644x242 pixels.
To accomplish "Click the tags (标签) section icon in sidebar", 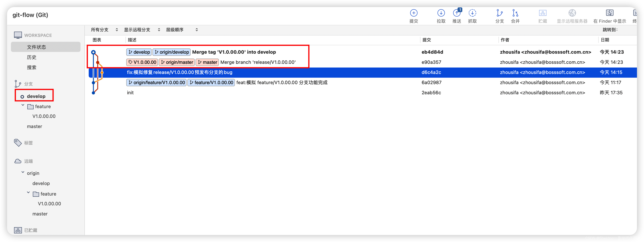I will [18, 143].
